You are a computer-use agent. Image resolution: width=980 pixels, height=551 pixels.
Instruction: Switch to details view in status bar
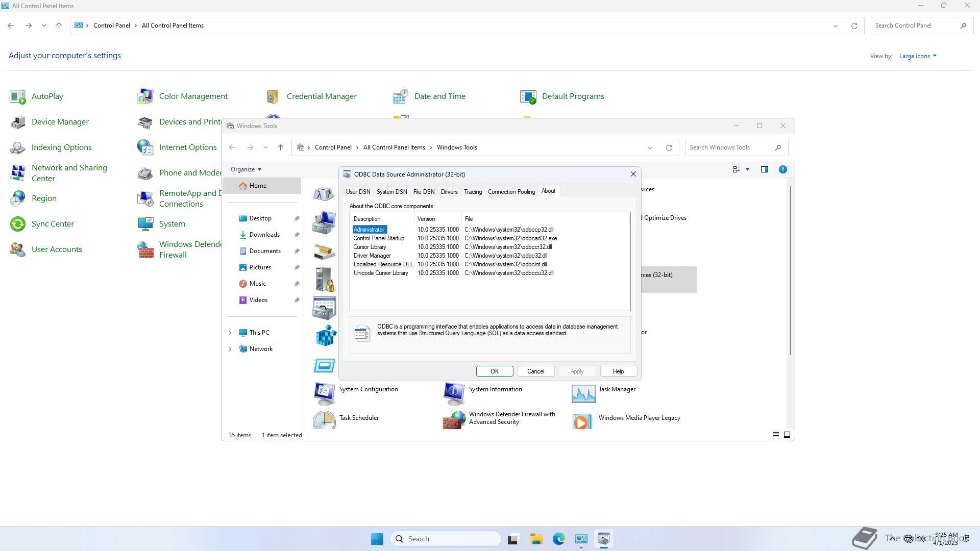pos(775,435)
